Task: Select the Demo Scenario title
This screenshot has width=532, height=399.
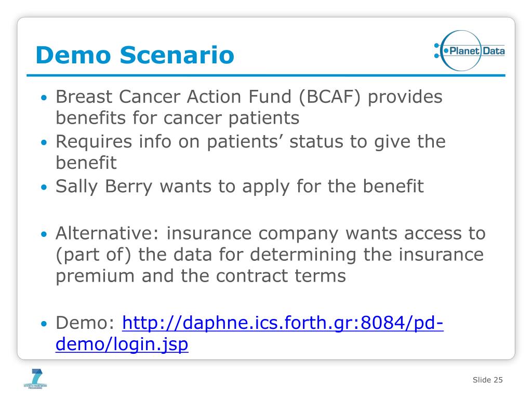Action: click(135, 55)
